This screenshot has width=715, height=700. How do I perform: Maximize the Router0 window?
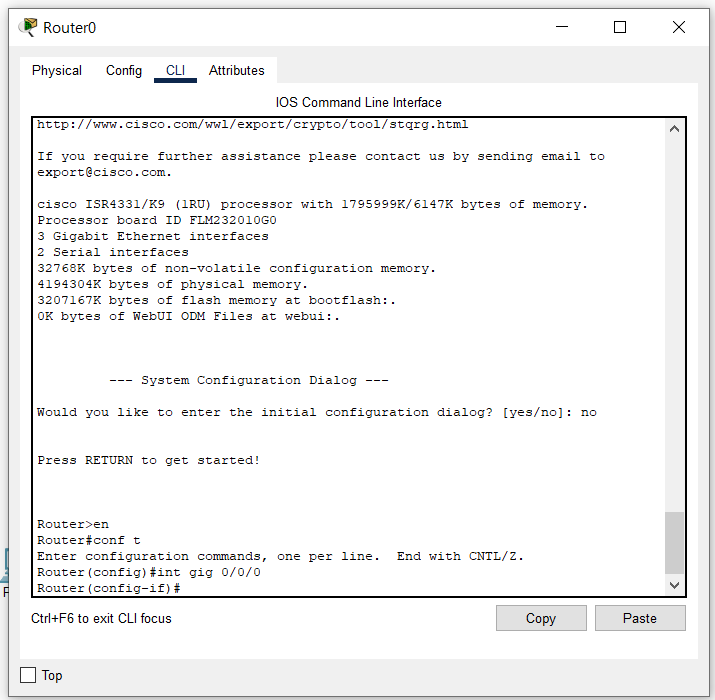620,27
